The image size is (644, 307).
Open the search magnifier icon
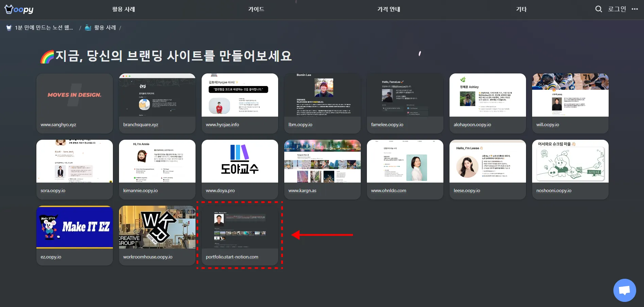(598, 9)
